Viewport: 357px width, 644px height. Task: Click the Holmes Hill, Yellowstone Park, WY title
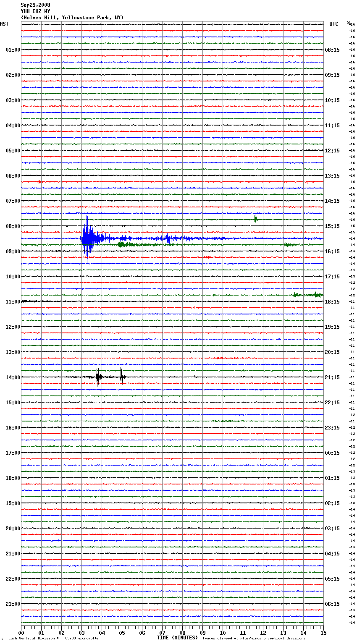click(72, 18)
